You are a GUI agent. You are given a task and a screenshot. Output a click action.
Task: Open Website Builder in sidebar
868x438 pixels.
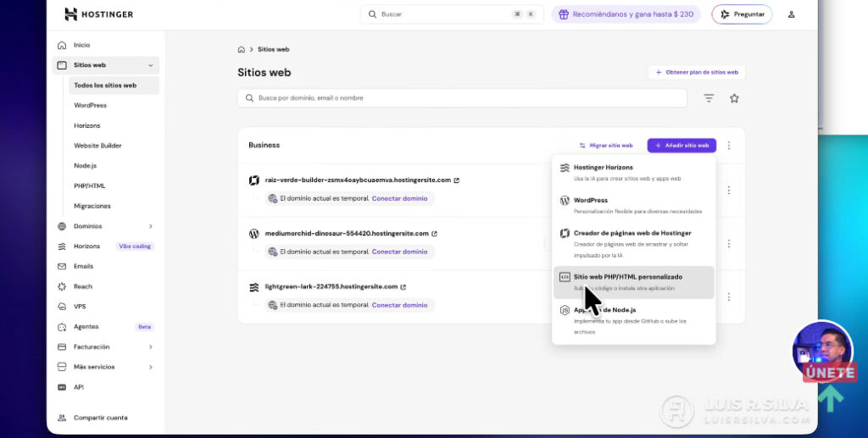tap(97, 146)
